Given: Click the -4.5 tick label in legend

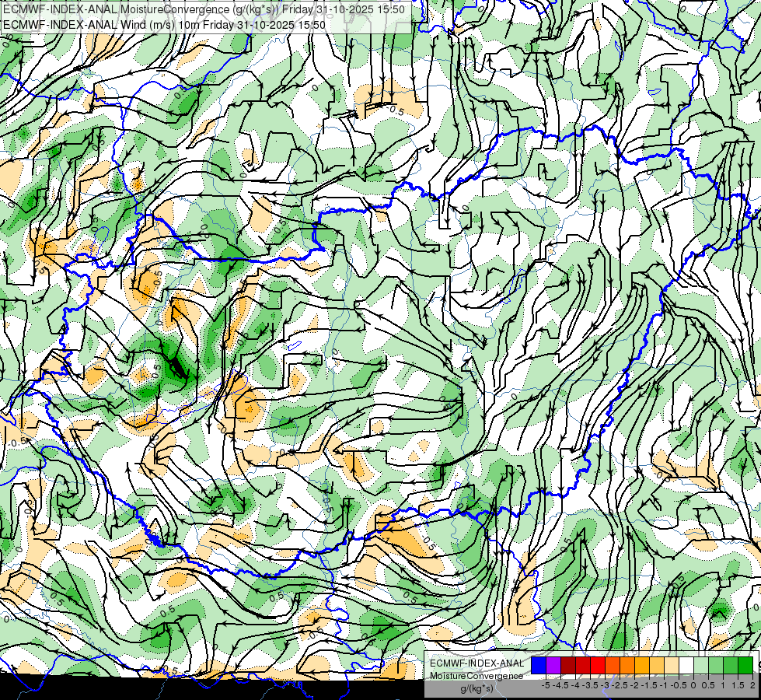Looking at the screenshot, I should 560,685.
